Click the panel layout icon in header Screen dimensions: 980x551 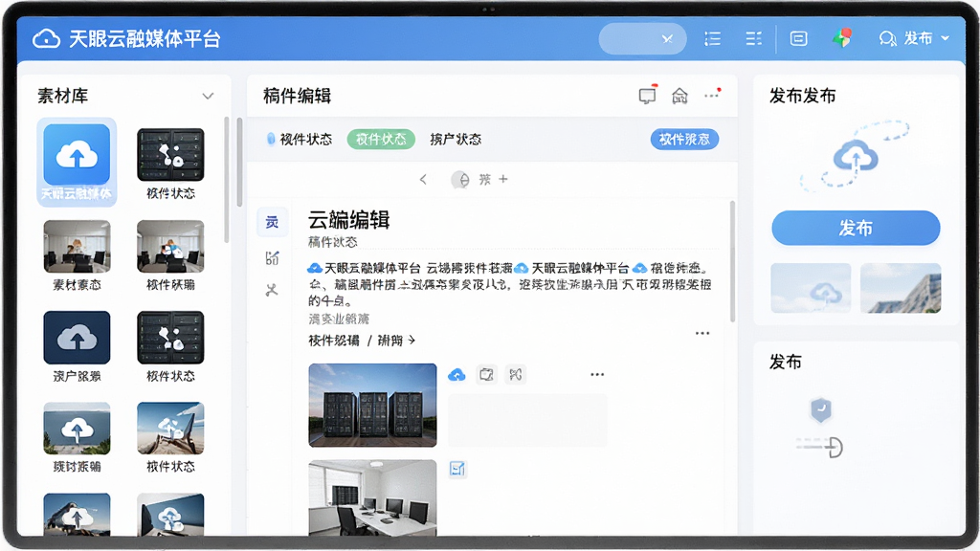pyautogui.click(x=799, y=38)
